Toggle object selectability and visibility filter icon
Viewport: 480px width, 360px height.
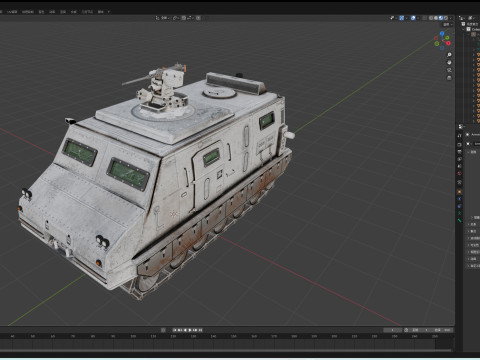coord(392,18)
